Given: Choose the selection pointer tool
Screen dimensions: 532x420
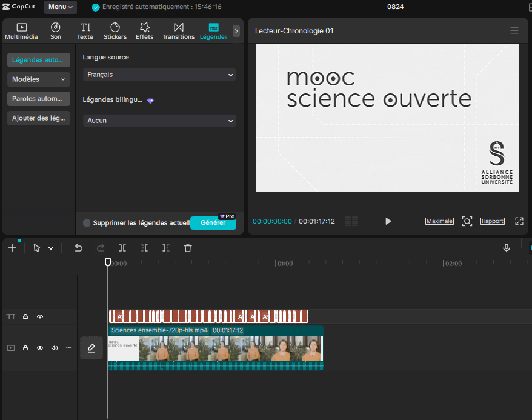Looking at the screenshot, I should [36, 248].
